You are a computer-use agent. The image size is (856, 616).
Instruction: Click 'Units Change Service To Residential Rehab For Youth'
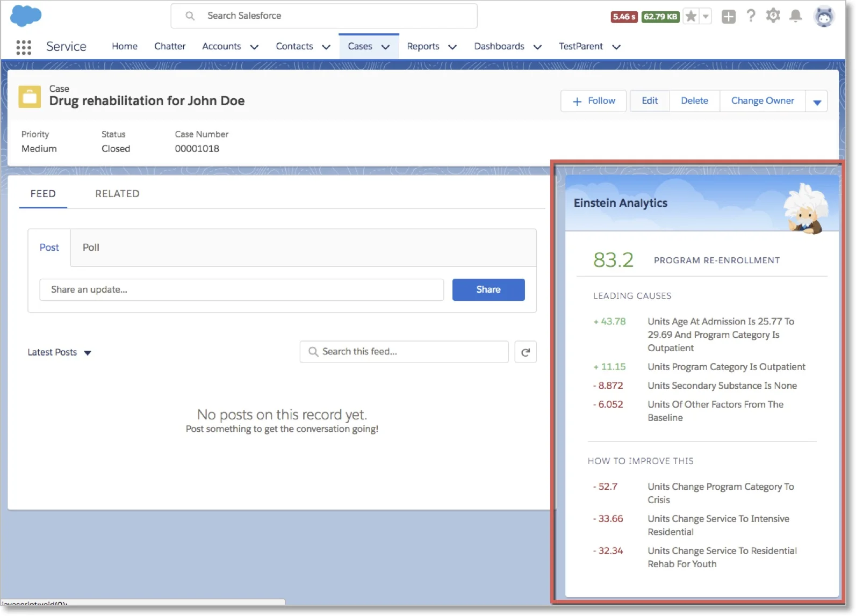(x=722, y=558)
